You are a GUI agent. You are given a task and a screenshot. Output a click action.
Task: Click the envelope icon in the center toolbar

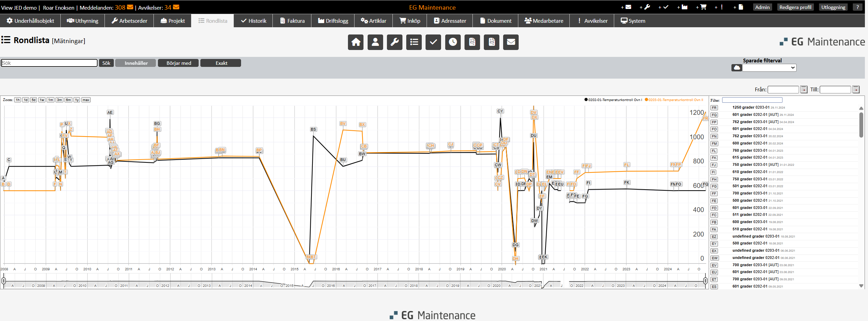pos(511,42)
